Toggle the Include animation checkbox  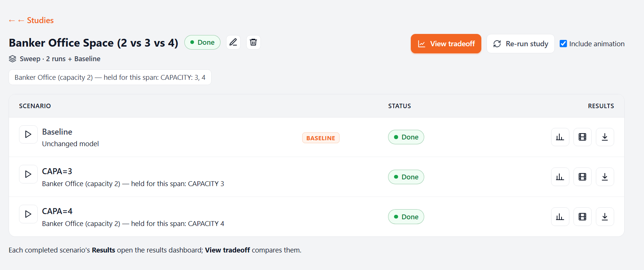[563, 44]
